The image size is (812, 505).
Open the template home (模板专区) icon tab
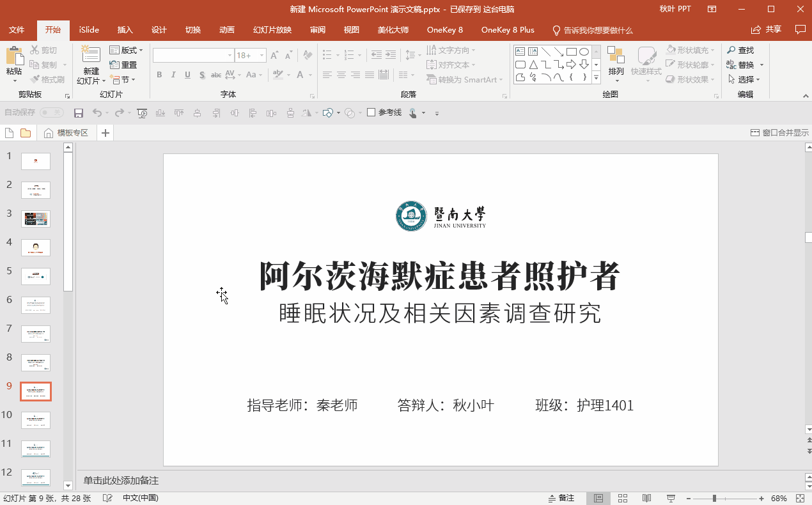point(66,133)
